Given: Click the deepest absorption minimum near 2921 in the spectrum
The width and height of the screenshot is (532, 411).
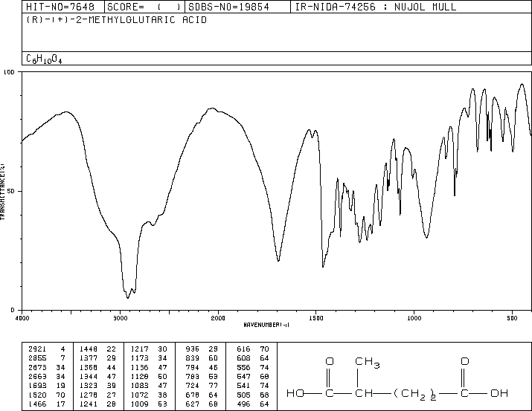Looking at the screenshot, I should pyautogui.click(x=127, y=298).
